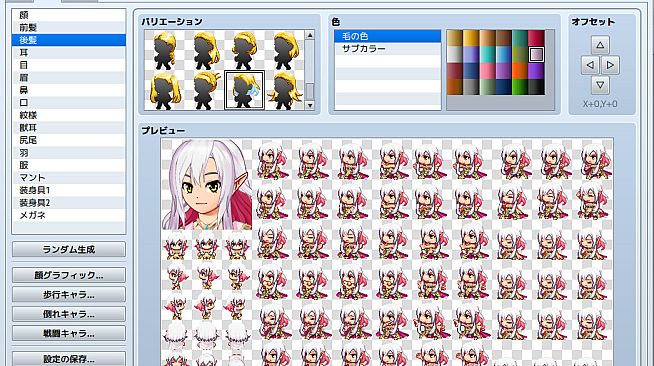Screen dimensions: 654x366
Task: Select the black color swatch
Action: [536, 87]
